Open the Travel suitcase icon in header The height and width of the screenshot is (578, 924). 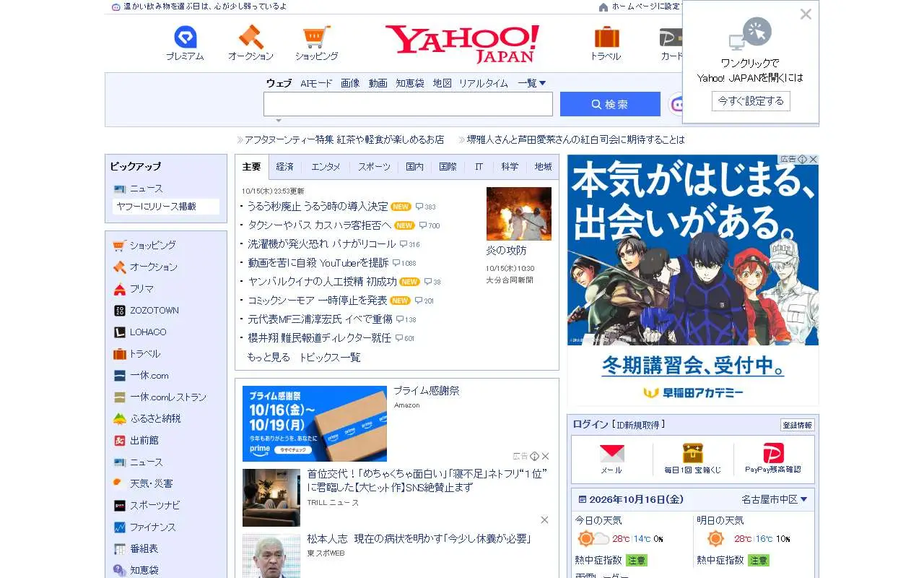(x=606, y=38)
